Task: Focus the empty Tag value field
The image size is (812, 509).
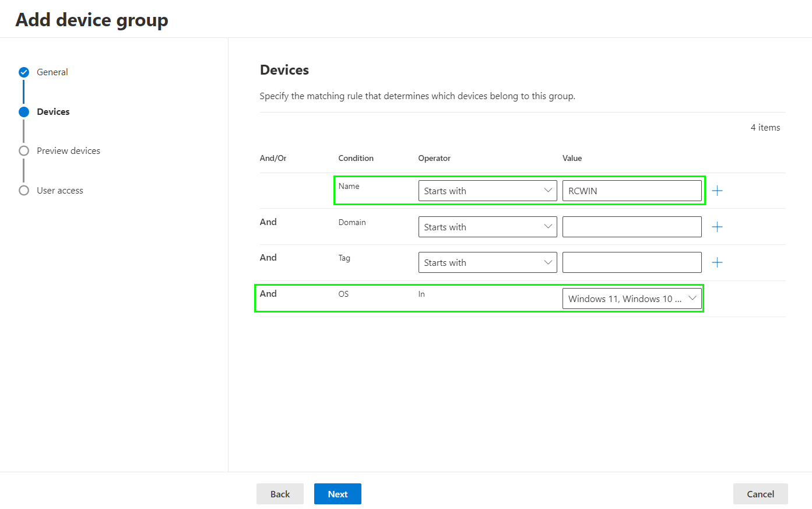Action: coord(632,262)
